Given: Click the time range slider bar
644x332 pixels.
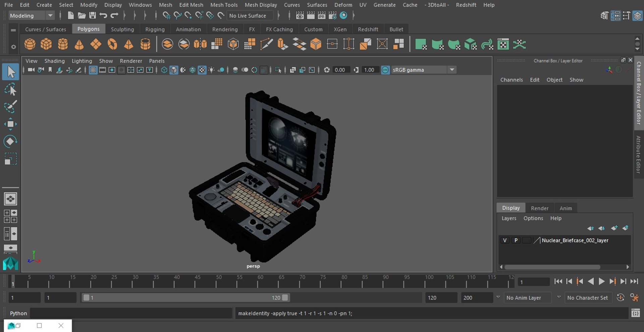Looking at the screenshot, I should tap(185, 297).
